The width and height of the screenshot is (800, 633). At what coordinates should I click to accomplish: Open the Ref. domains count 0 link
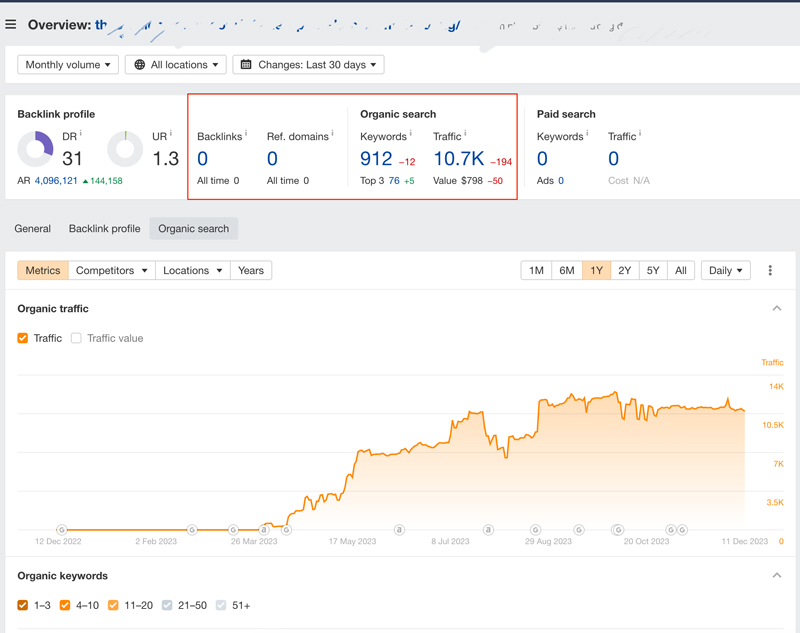(x=272, y=159)
